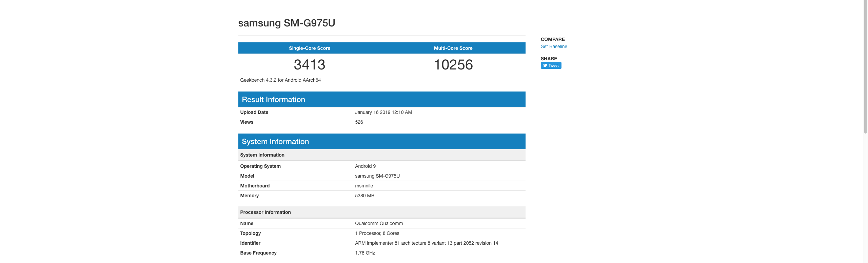The height and width of the screenshot is (263, 868).
Task: Click the single-core score value 3413
Action: point(309,65)
